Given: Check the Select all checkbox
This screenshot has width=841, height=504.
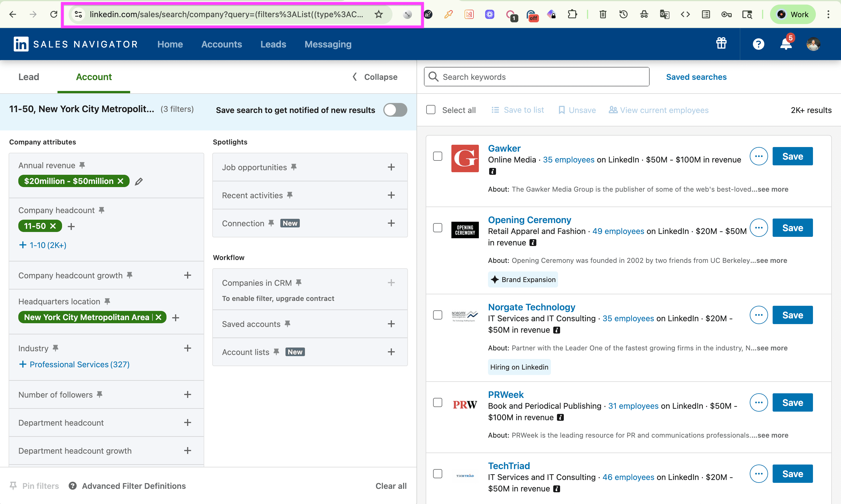Looking at the screenshot, I should (431, 110).
